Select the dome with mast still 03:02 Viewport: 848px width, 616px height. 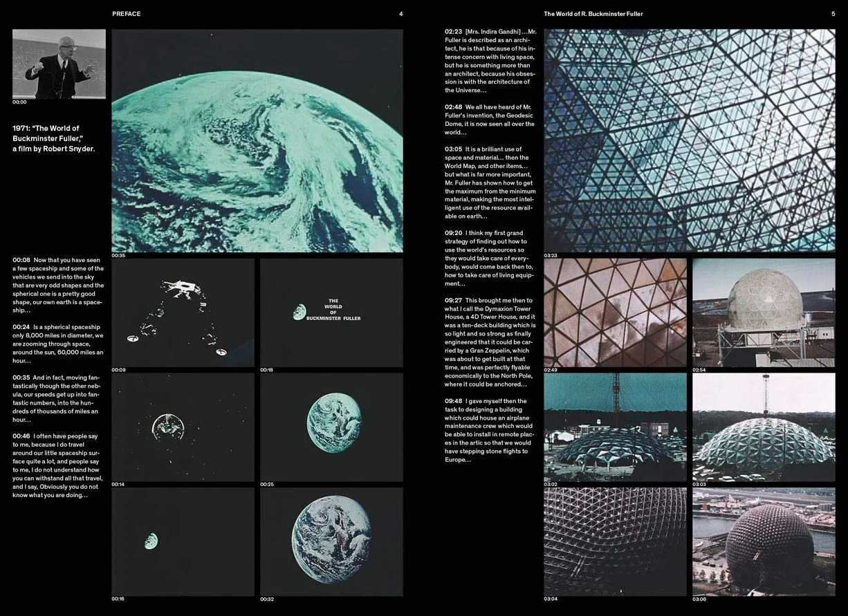click(x=616, y=427)
